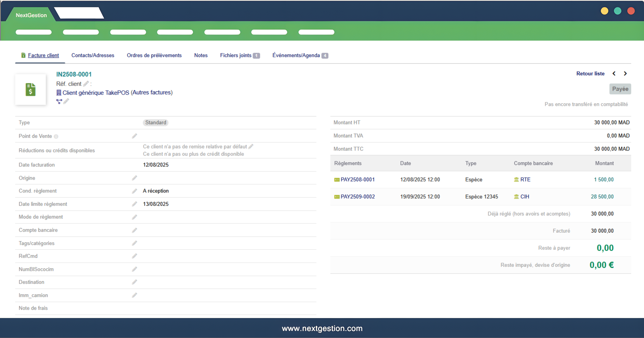Go to previous invoice arrow
Viewport: 644px width, 338px height.
(x=614, y=73)
